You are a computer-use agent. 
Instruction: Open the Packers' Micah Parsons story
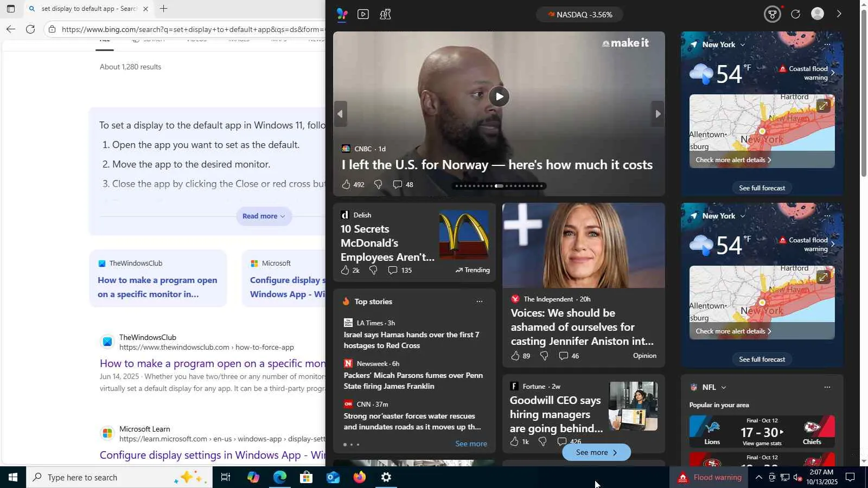point(413,381)
